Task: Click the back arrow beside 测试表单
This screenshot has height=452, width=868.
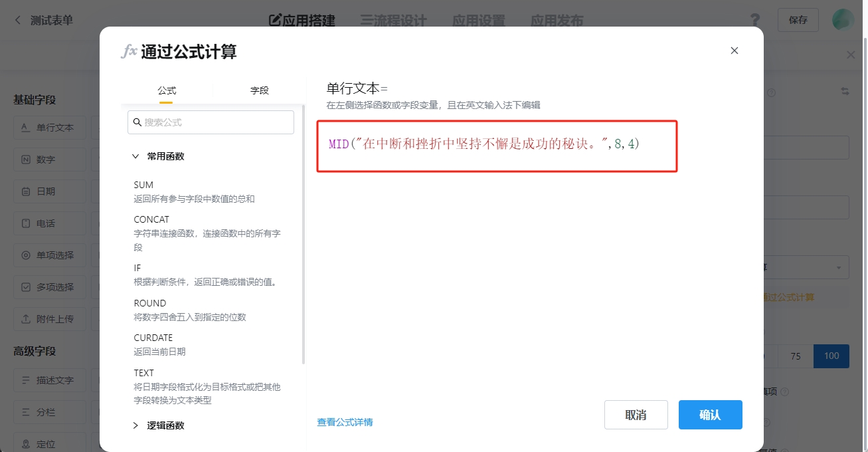Action: click(18, 21)
